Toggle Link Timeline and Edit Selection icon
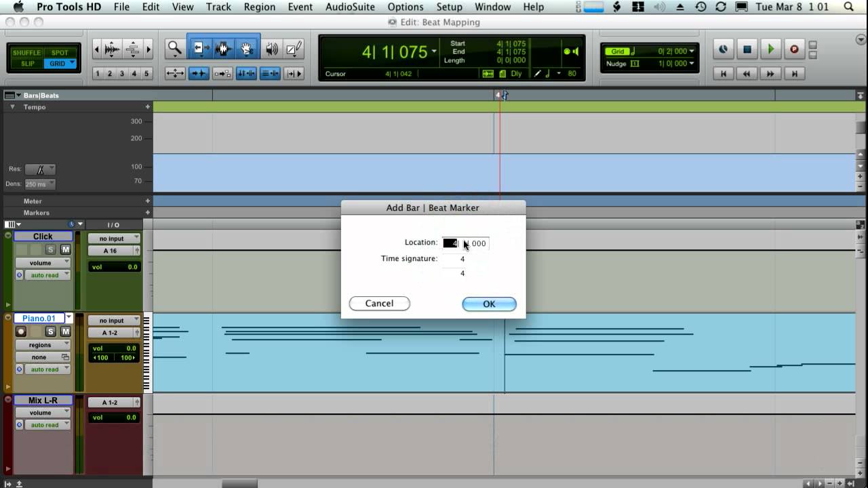 [246, 73]
